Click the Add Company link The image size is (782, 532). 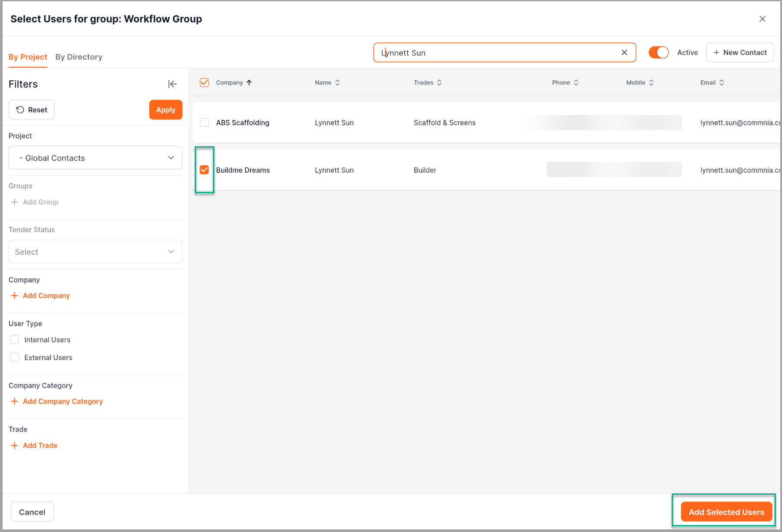coord(40,296)
